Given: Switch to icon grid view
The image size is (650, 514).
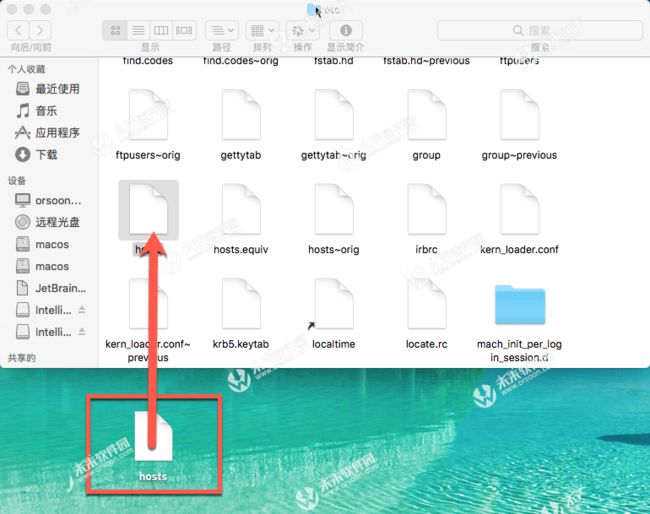Looking at the screenshot, I should point(115,30).
